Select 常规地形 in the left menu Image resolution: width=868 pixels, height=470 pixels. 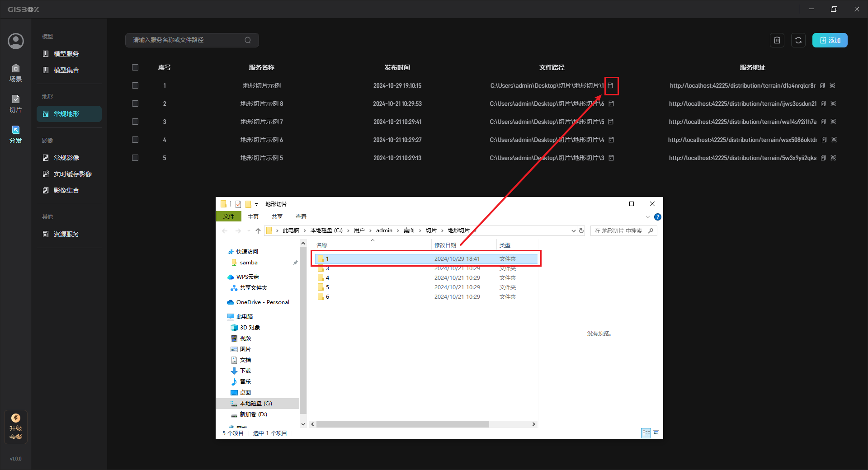pyautogui.click(x=69, y=114)
